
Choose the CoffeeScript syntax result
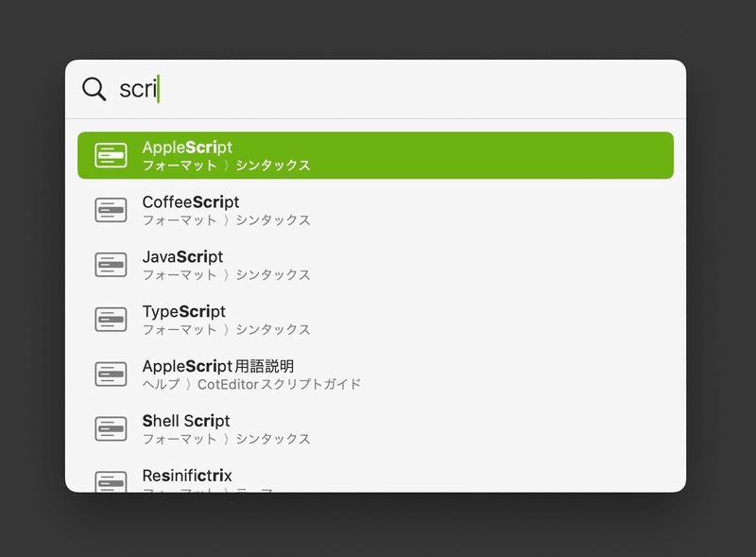pyautogui.click(x=375, y=210)
